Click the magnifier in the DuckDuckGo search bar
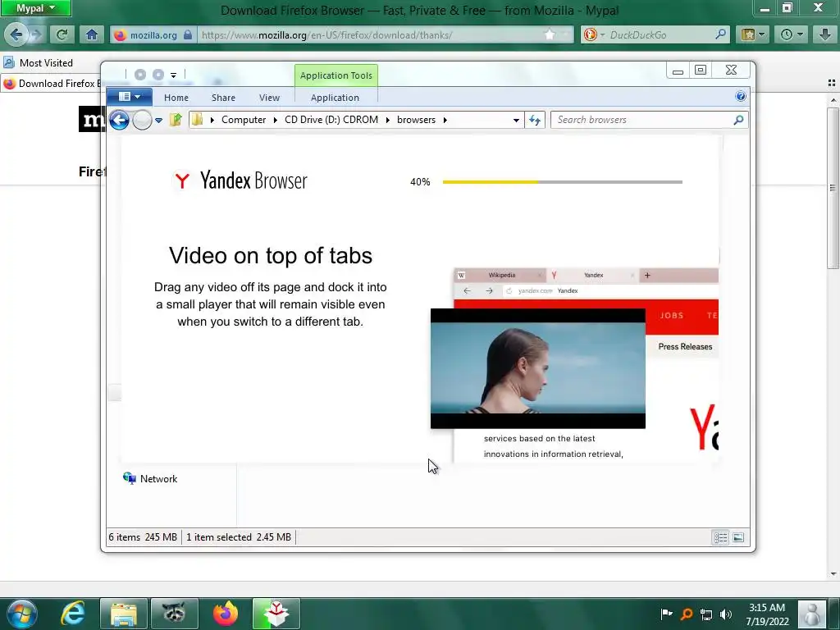Viewport: 840px width, 630px height. (x=721, y=34)
